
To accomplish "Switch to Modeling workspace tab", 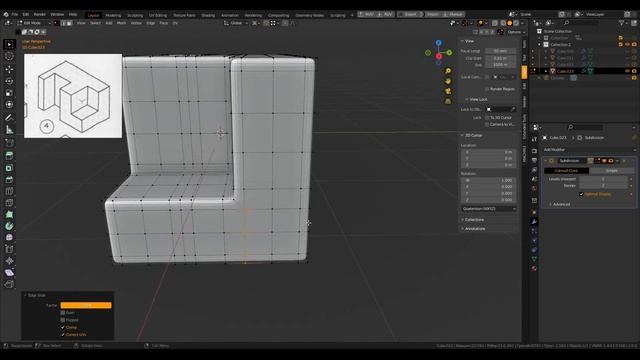I will pos(113,15).
